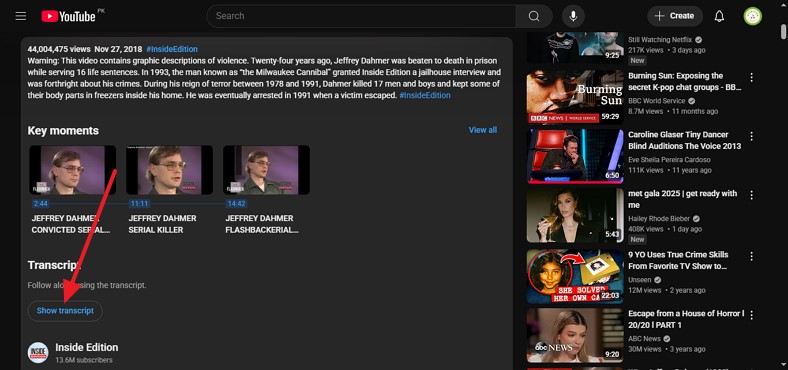Open the Unseen channel link
This screenshot has width=788, height=370.
tap(640, 280)
